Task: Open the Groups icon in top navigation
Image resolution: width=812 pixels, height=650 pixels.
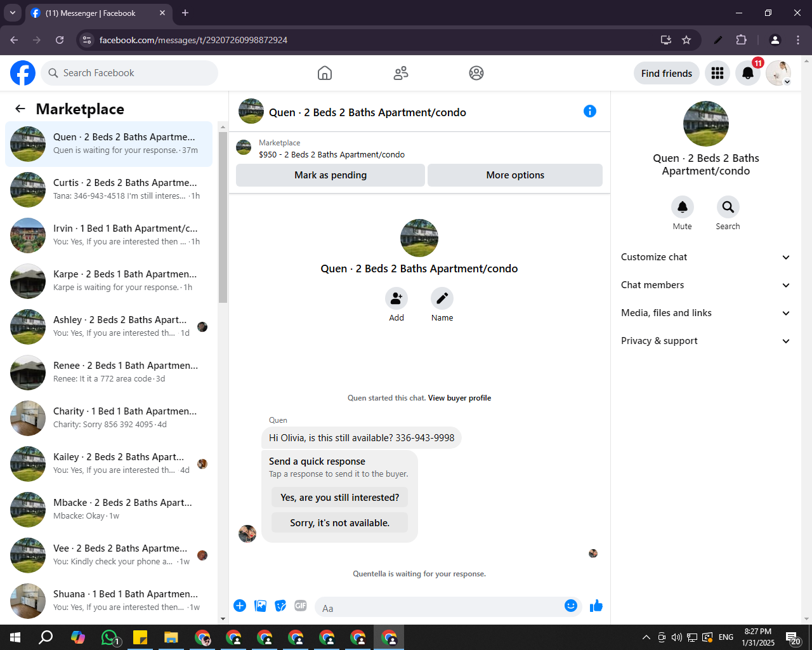Action: pos(476,73)
